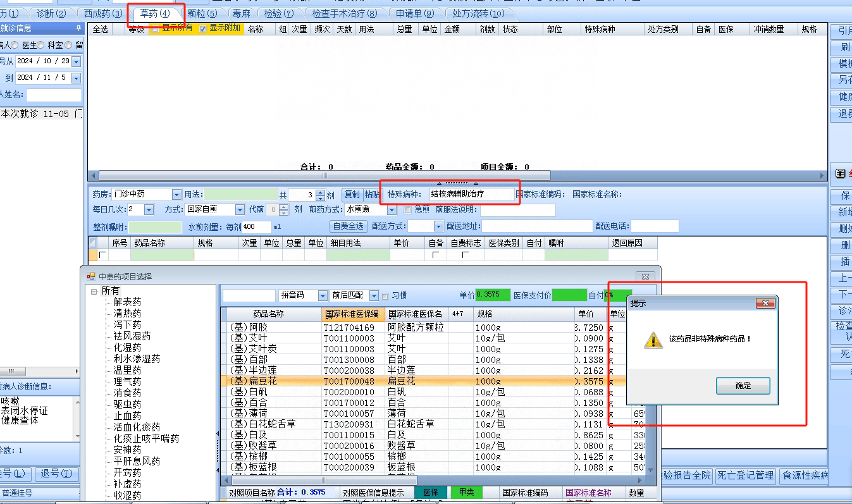Select 化痰止咳平喘药 in the category tree

(x=146, y=439)
